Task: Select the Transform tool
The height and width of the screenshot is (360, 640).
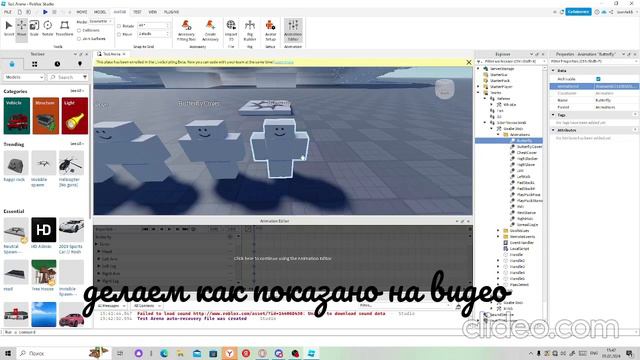Action: 64,28
